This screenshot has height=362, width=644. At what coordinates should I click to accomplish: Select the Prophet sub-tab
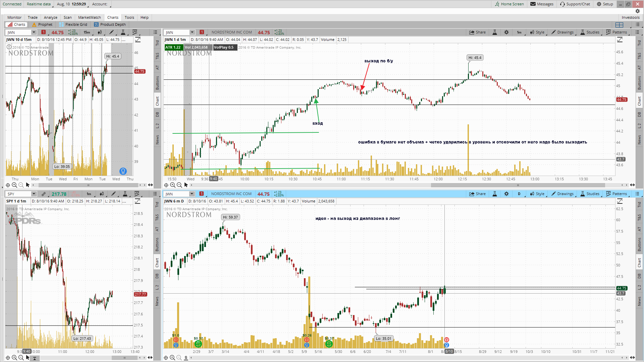coord(42,24)
